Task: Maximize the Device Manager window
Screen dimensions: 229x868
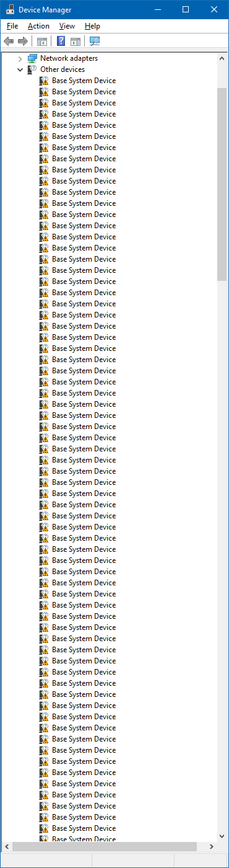Action: (186, 10)
